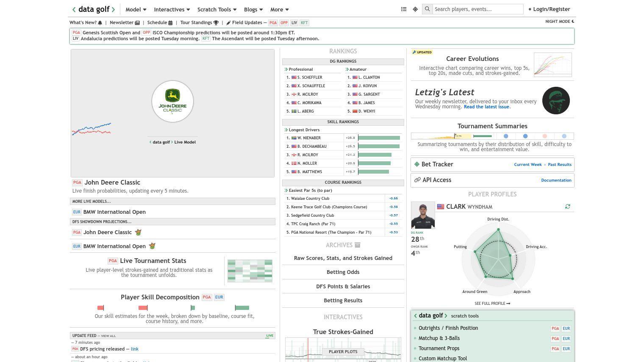Click the pencil icon beside Field Updates
The height and width of the screenshot is (362, 644).
click(228, 23)
